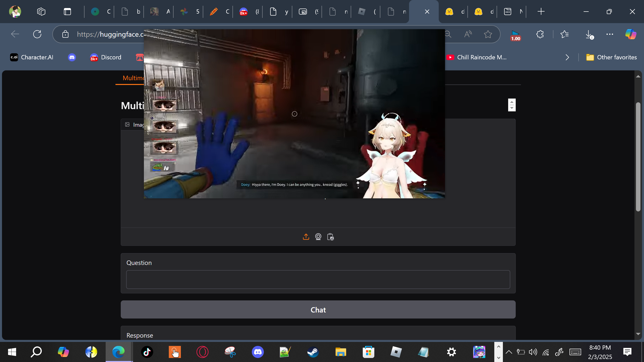Open the Downloads panel

(589, 34)
